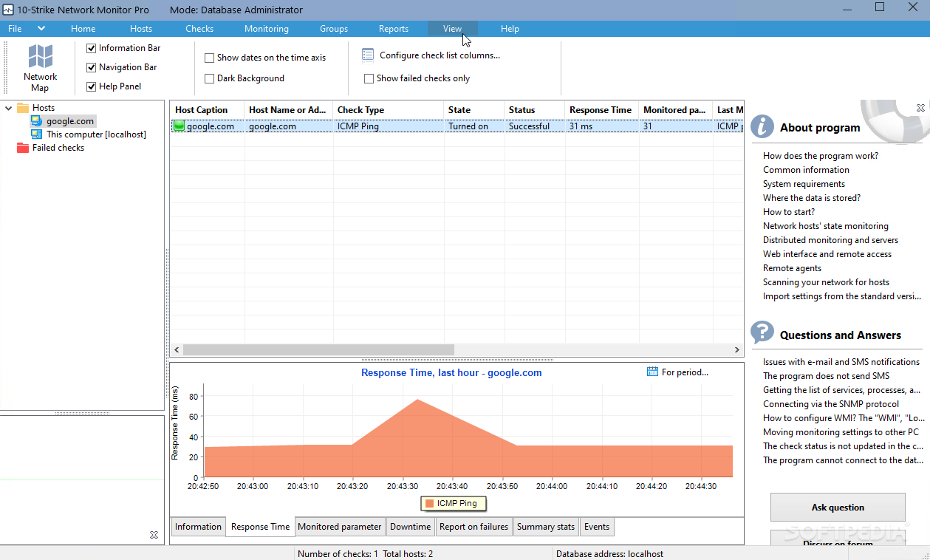Open the Reports ribbon tab
930x560 pixels.
394,29
